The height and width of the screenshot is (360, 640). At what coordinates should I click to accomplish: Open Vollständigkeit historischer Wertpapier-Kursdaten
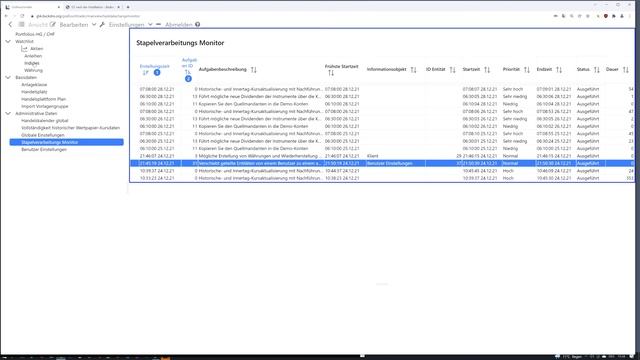[71, 128]
